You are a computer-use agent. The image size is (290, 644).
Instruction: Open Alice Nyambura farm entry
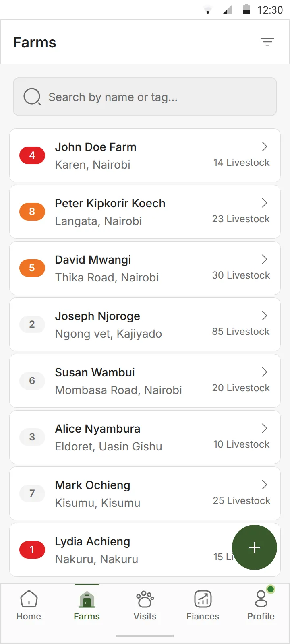click(145, 437)
